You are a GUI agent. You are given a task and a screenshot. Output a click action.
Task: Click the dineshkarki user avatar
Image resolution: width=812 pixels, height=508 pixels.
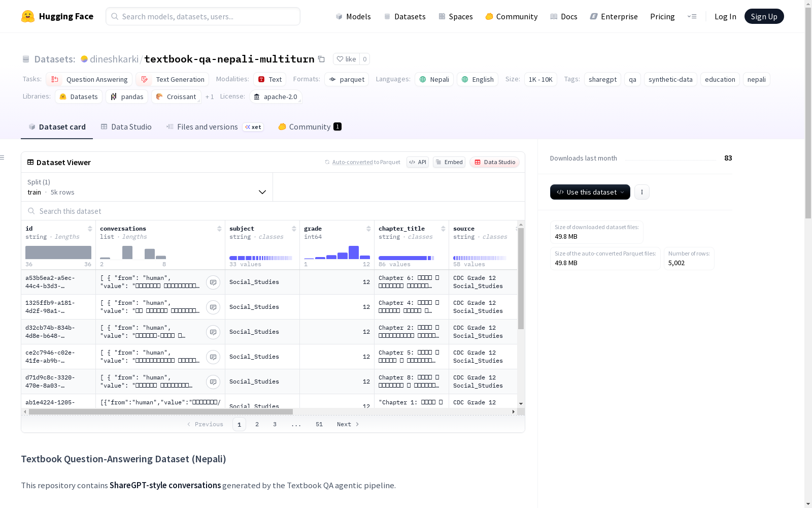pyautogui.click(x=84, y=59)
